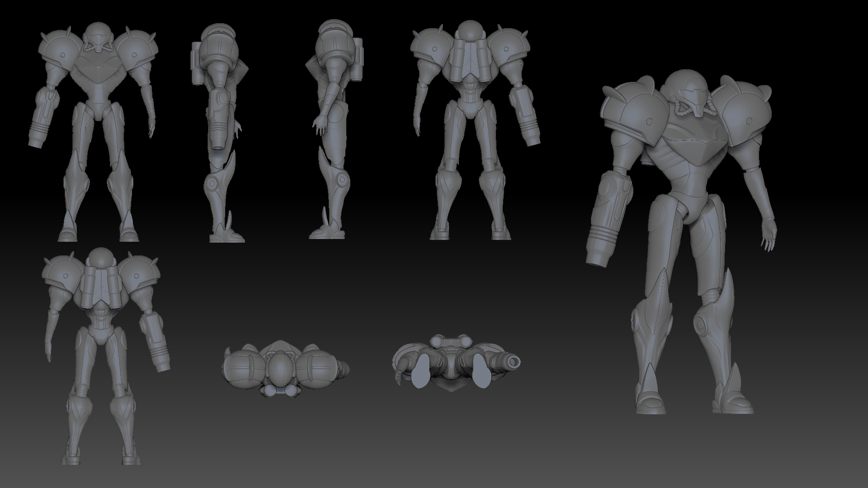Select the top-row back view render

tap(476, 130)
